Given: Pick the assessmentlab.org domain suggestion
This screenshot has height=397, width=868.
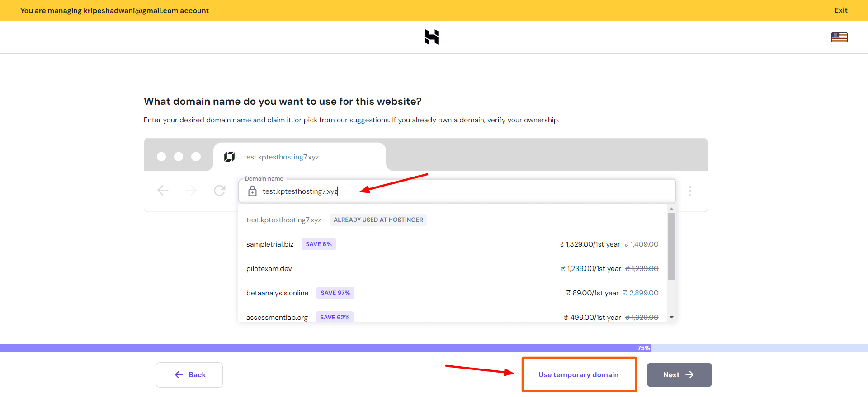Looking at the screenshot, I should click(277, 317).
